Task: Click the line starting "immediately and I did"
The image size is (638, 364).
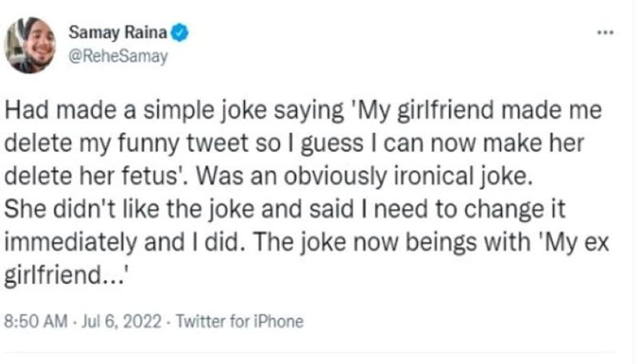Action: (307, 243)
